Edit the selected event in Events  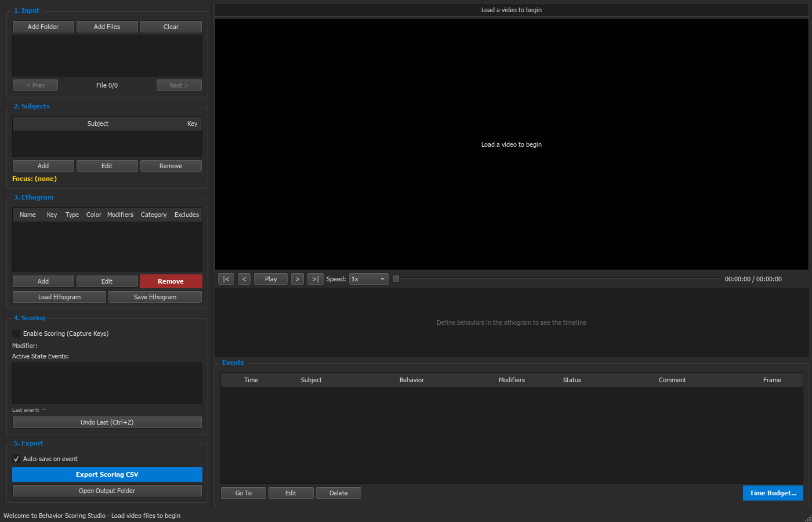point(291,493)
